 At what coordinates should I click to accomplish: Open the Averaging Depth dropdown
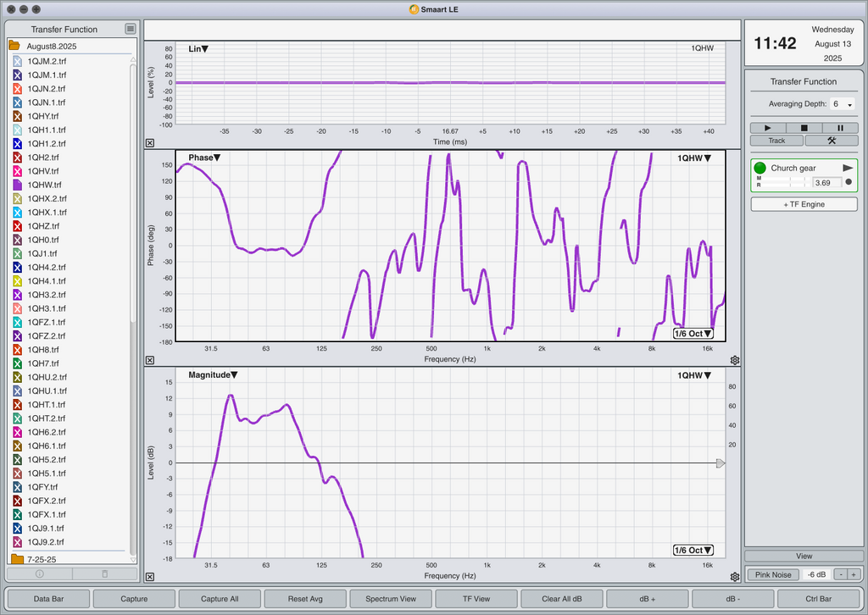point(842,104)
